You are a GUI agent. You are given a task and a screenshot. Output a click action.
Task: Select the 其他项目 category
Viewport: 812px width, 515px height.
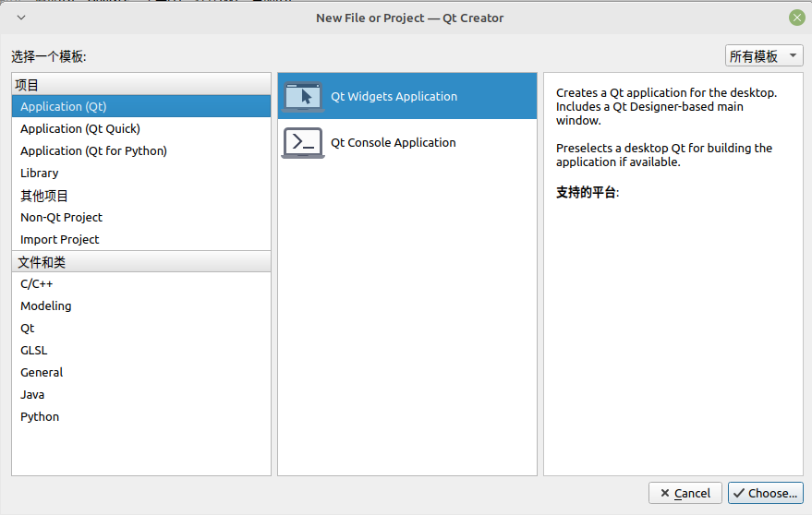click(x=44, y=196)
